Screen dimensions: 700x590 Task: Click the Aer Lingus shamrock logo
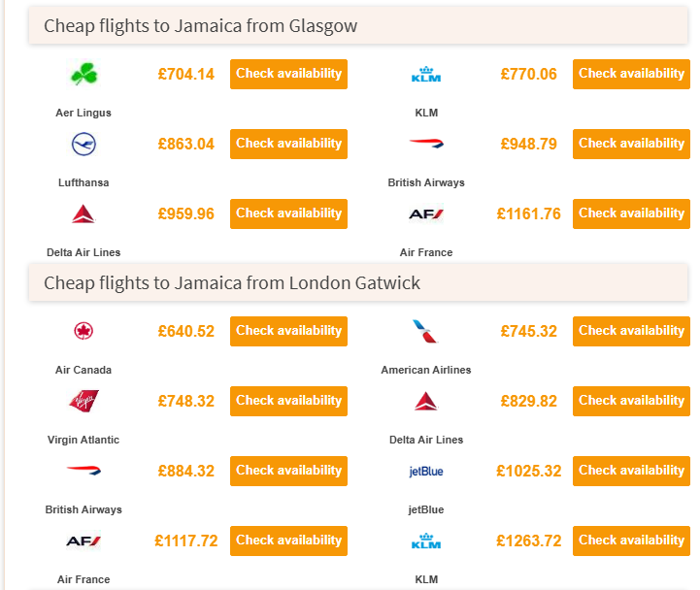(83, 74)
